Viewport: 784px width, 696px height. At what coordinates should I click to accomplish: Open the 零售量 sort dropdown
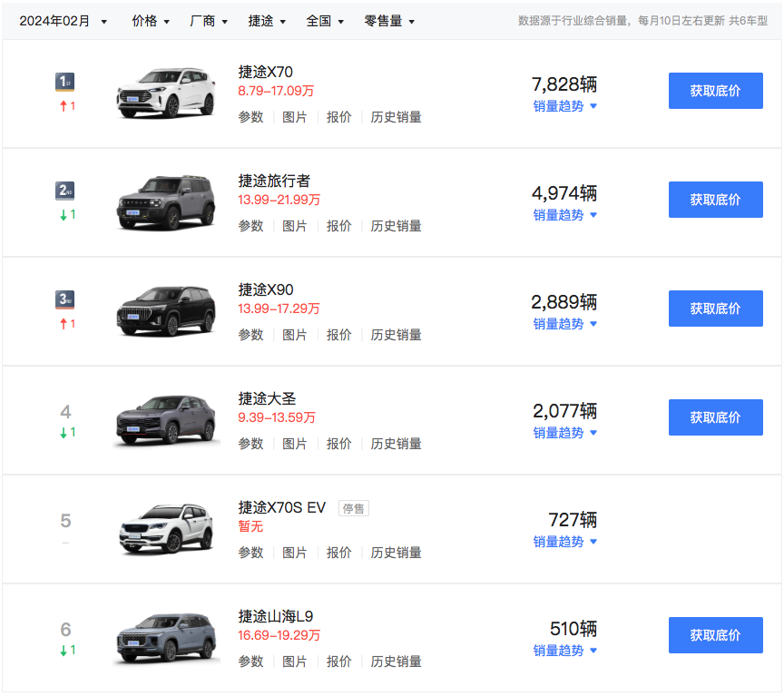389,21
